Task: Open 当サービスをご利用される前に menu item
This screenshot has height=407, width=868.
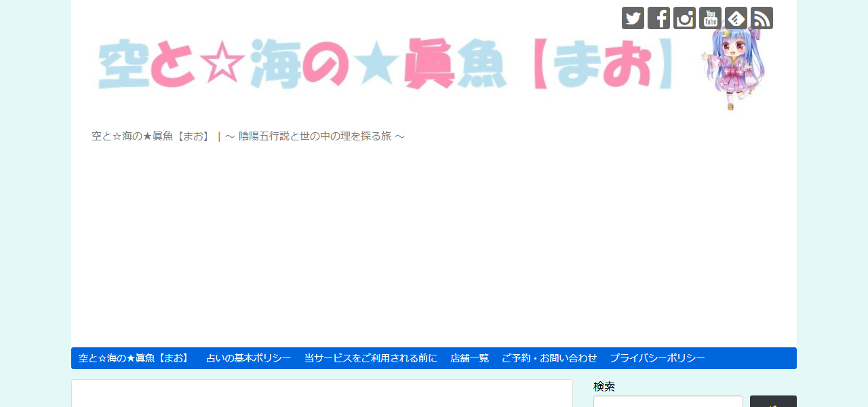Action: (x=371, y=358)
